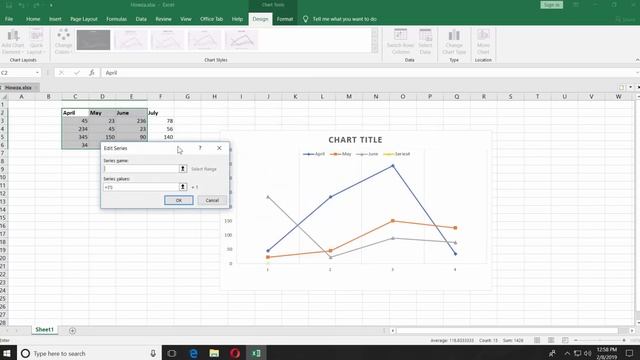Select the first dark chart style thumbnail
640x360 pixels.
(x=93, y=40)
